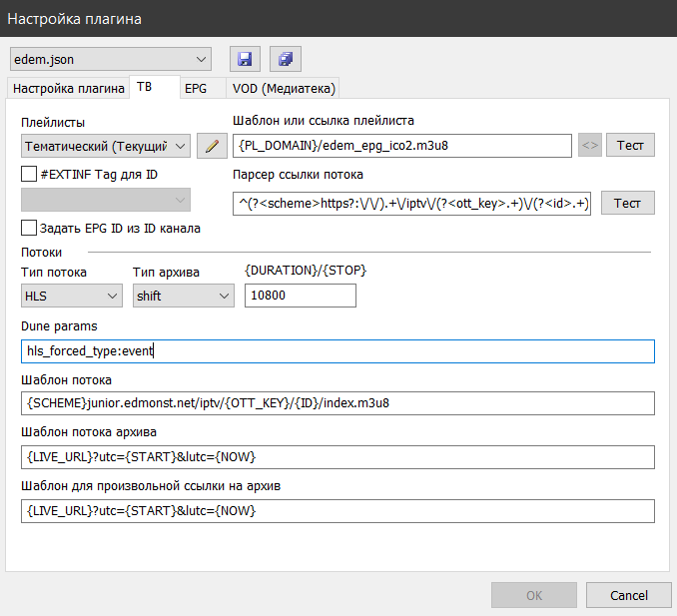
Task: Click the playlist template link field
Action: pos(402,146)
